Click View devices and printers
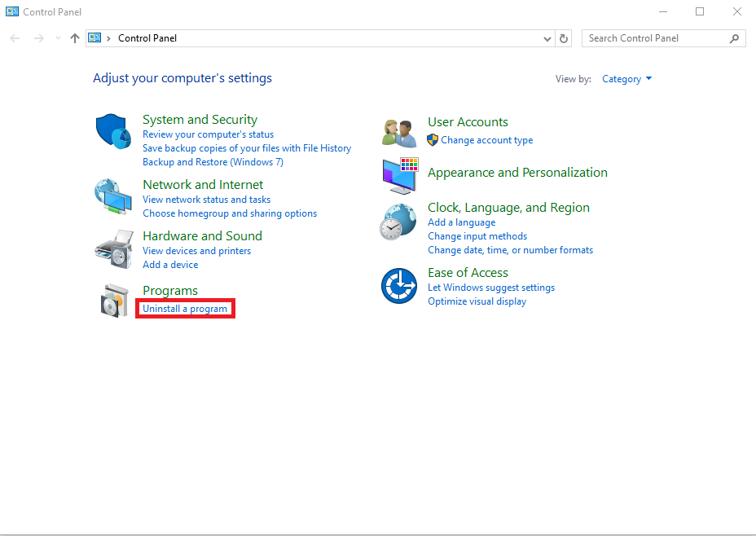Image resolution: width=756 pixels, height=536 pixels. pyautogui.click(x=196, y=251)
